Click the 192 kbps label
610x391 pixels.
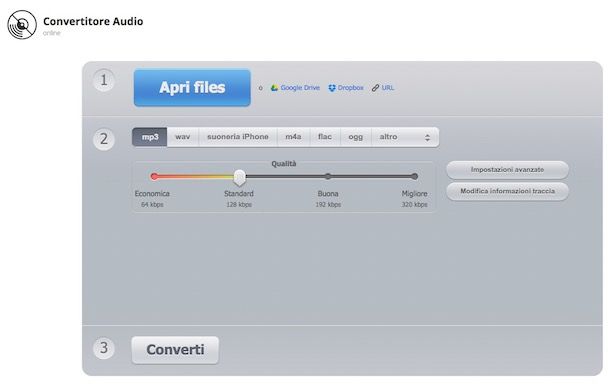click(328, 205)
